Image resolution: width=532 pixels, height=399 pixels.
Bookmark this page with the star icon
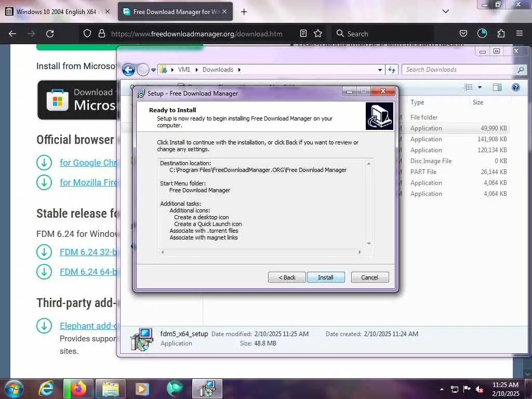pos(318,34)
